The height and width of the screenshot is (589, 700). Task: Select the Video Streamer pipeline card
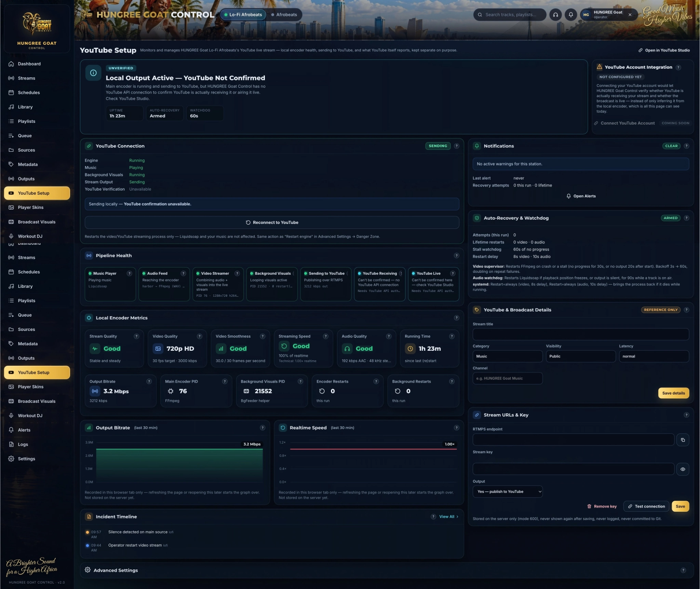coord(218,284)
